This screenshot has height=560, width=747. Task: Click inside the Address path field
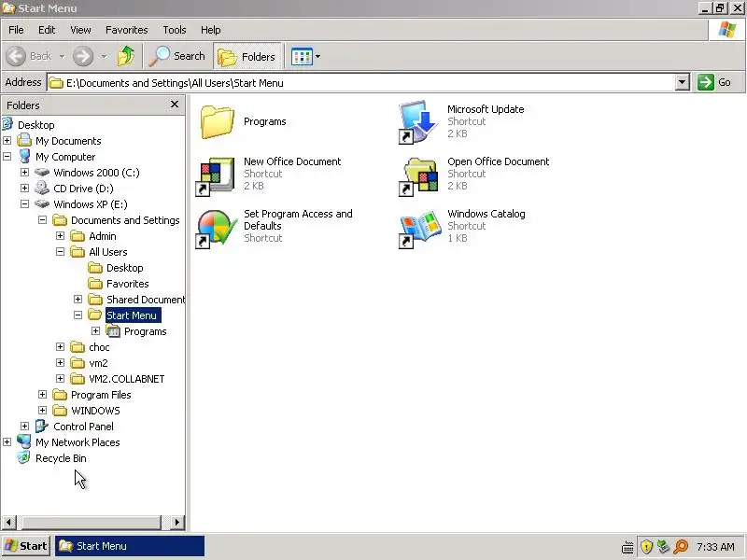360,83
